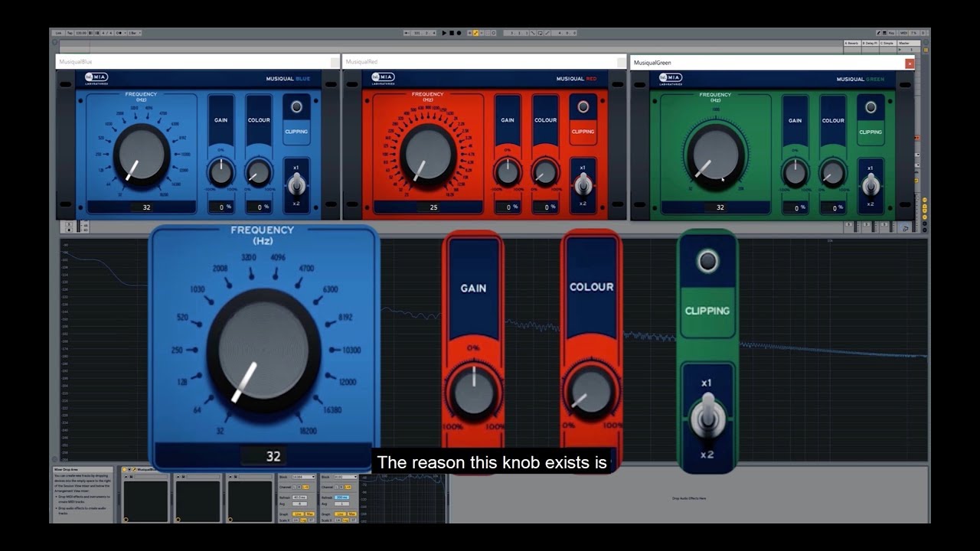
Task: Toggle the Key map mode button
Action: pyautogui.click(x=891, y=33)
